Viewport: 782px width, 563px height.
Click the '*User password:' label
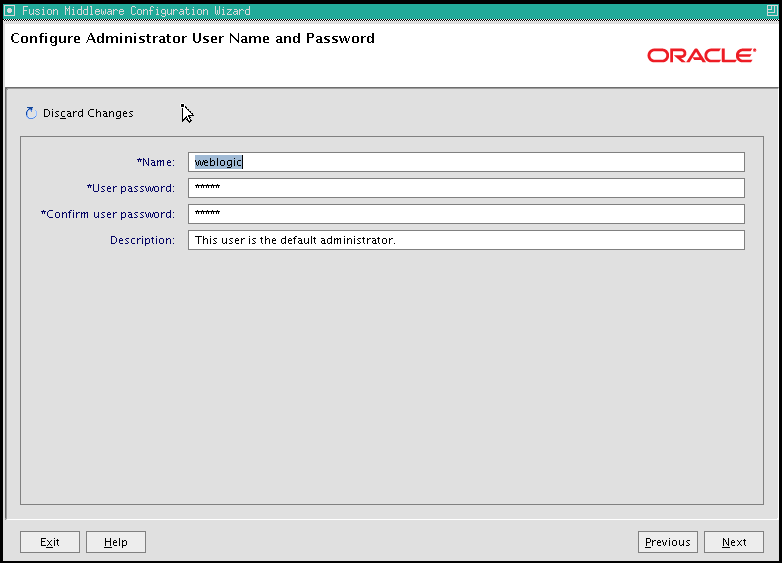(x=131, y=188)
